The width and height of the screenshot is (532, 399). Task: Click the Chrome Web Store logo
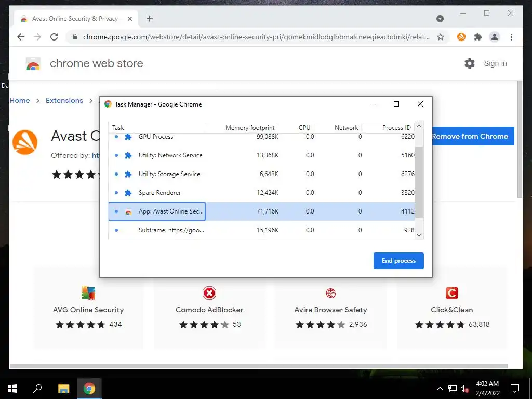pos(33,63)
